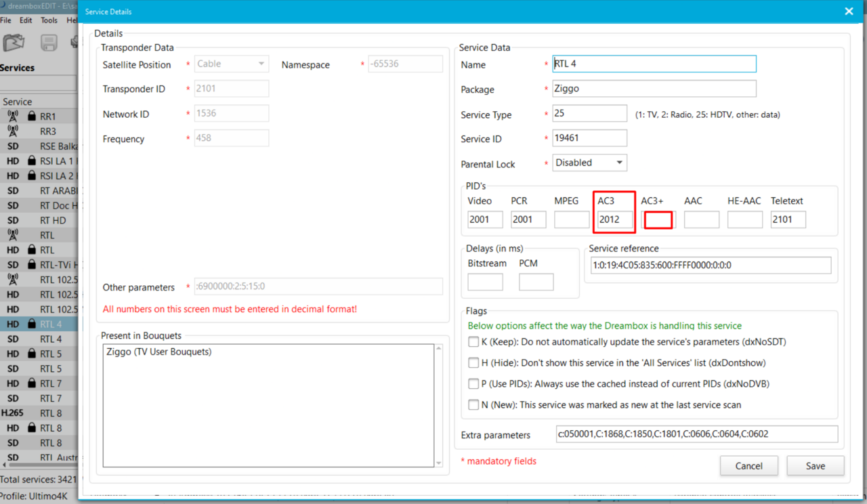Click the lock icon on RSI LA 1
This screenshot has height=504, width=867.
(31, 161)
